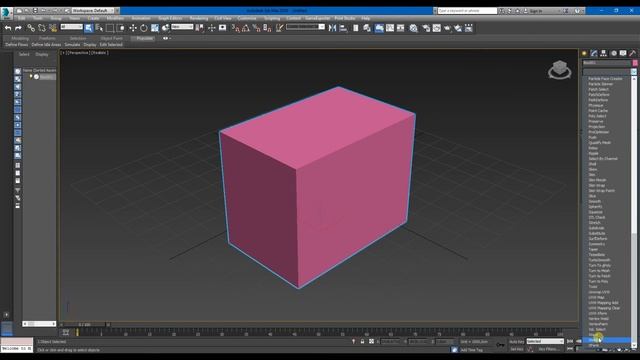This screenshot has width=640, height=360.
Task: Select TurboSmooth from modifier list
Action: (599, 260)
